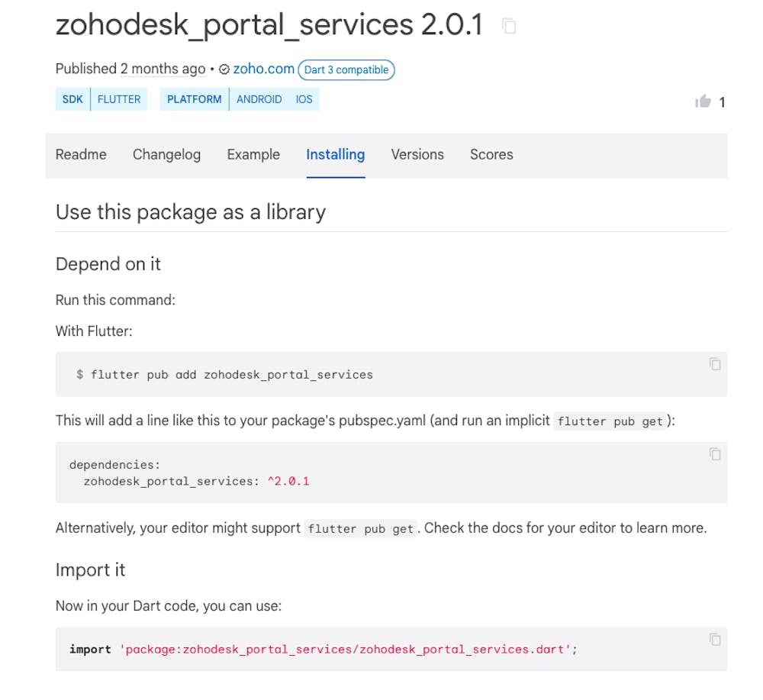Screen dimensions: 763x700
Task: Filter by ANDROID platform tag
Action: (259, 99)
